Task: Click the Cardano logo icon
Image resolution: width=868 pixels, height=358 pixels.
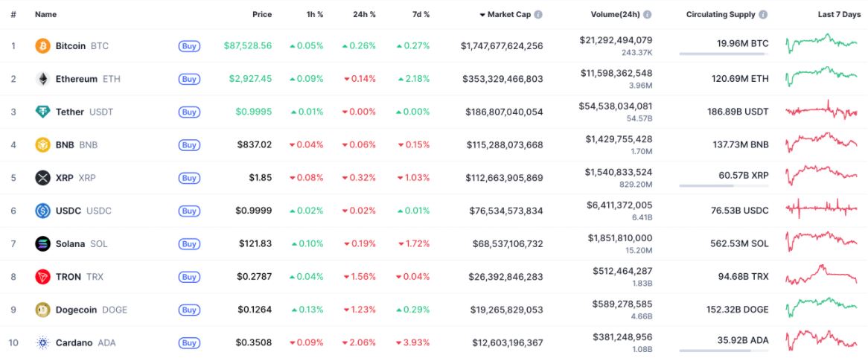Action: point(43,342)
